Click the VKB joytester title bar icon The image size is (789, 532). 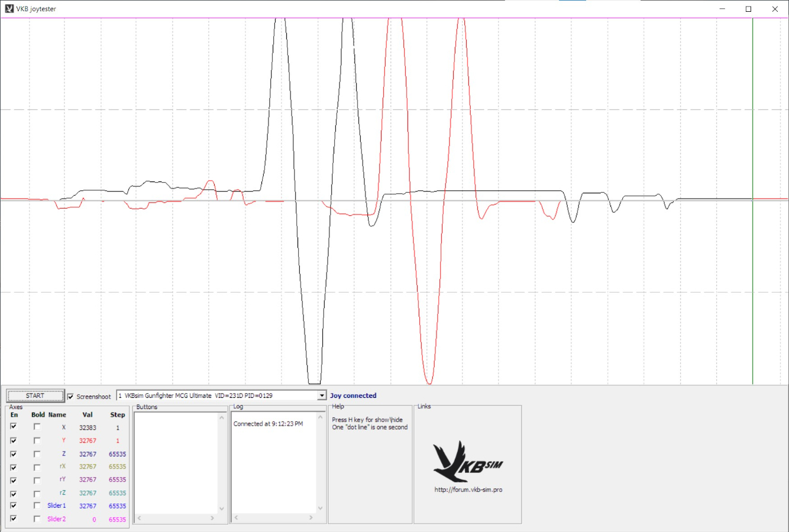pos(9,9)
